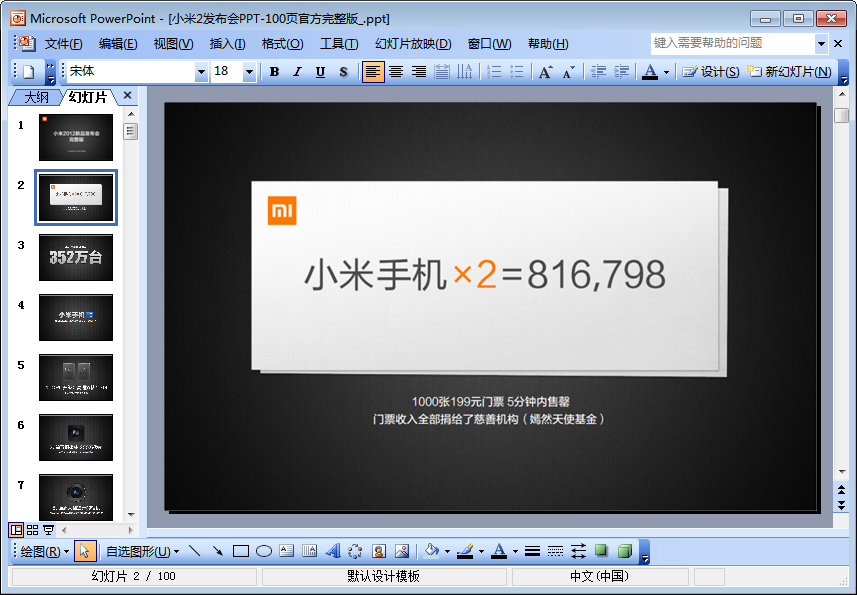
Task: Insert picture from file
Action: tap(402, 551)
